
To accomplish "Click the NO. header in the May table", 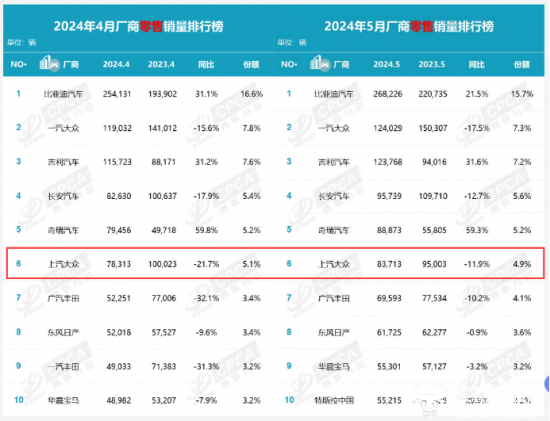I will click(289, 65).
